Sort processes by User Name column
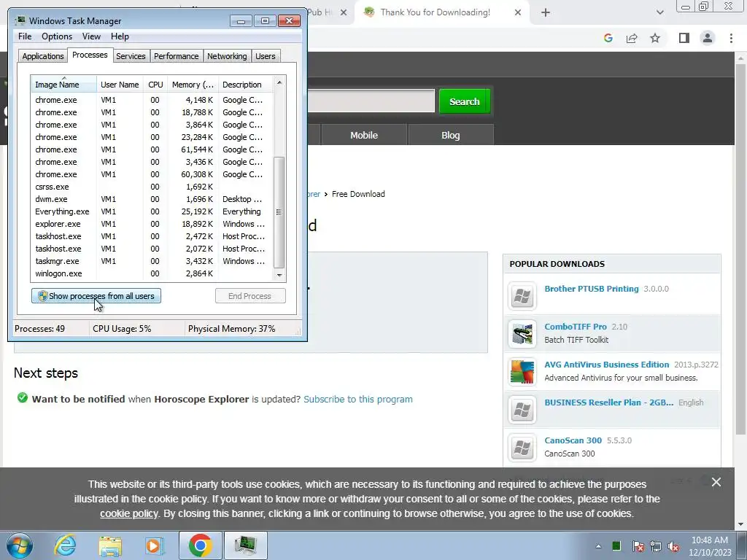 120,85
